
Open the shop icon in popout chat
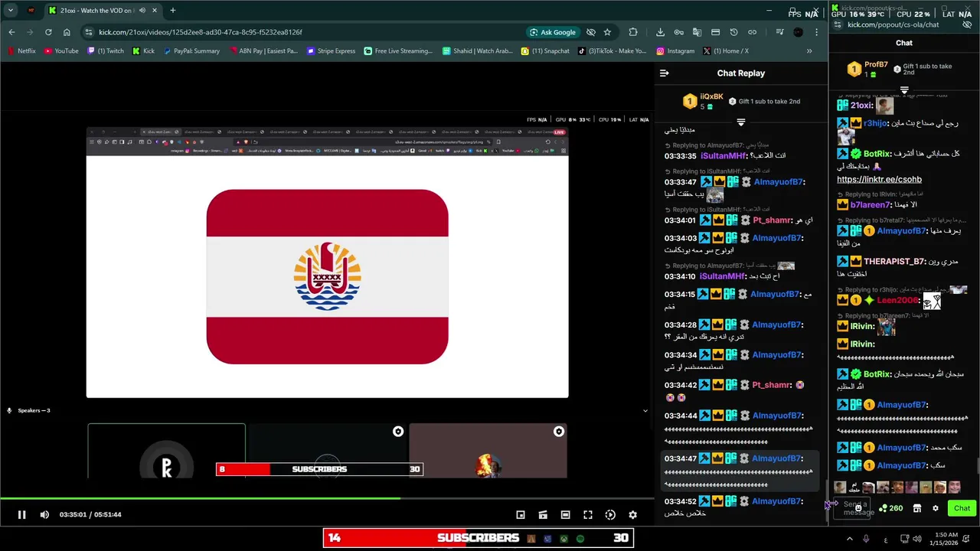[917, 508]
